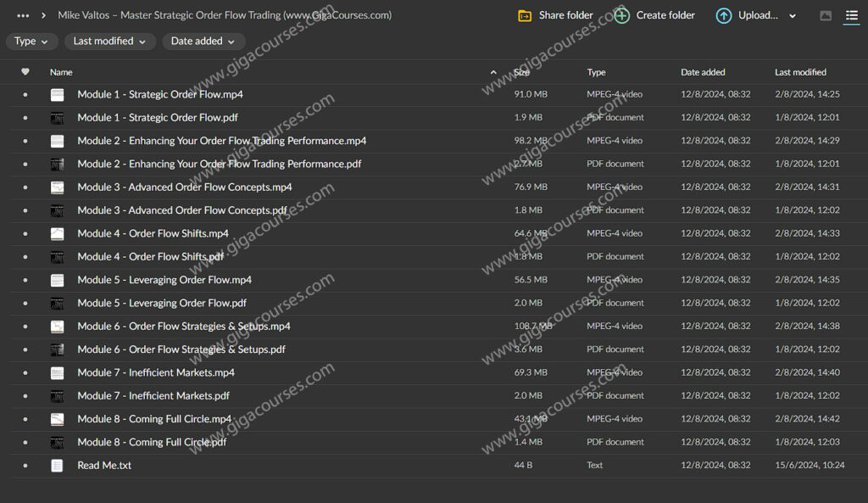Toggle the Name column sort arrow
This screenshot has height=503, width=868.
[492, 72]
